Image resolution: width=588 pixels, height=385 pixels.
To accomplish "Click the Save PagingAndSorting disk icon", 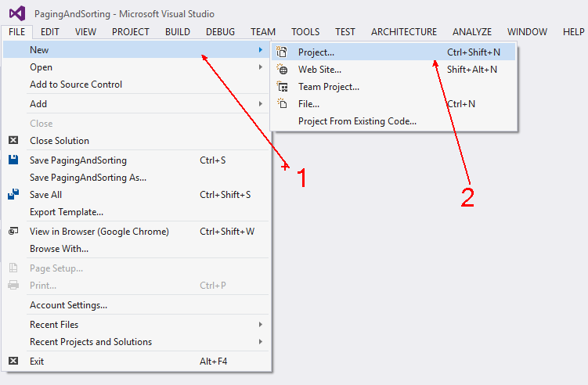I will point(13,160).
